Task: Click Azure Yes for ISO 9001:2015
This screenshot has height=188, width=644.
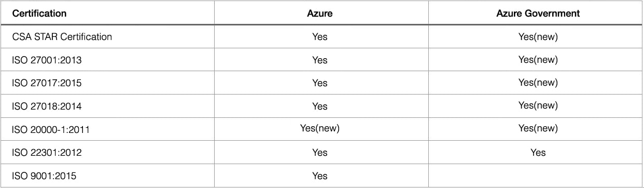Action: point(320,176)
